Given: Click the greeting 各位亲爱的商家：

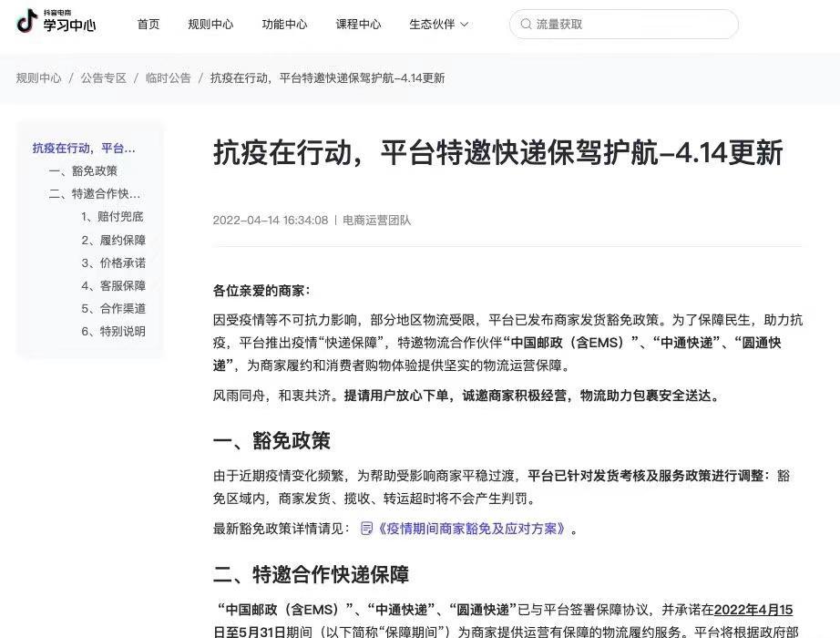Looking at the screenshot, I should point(261,291).
